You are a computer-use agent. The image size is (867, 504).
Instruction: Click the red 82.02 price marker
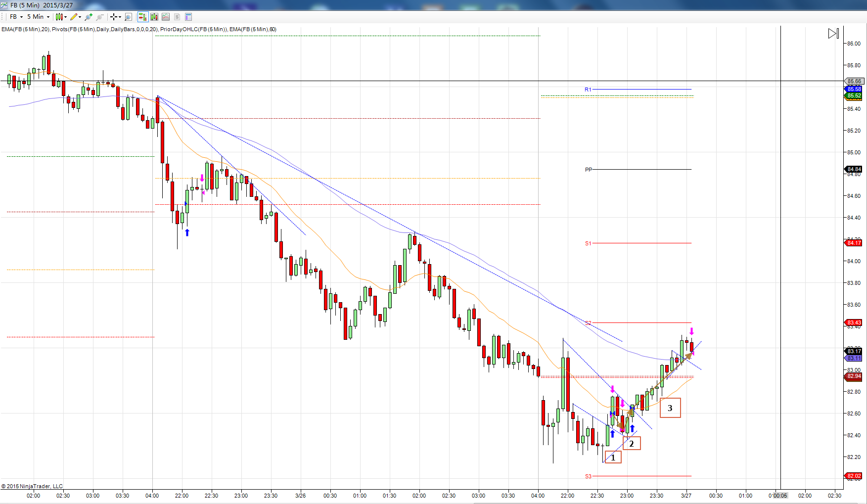[x=854, y=476]
